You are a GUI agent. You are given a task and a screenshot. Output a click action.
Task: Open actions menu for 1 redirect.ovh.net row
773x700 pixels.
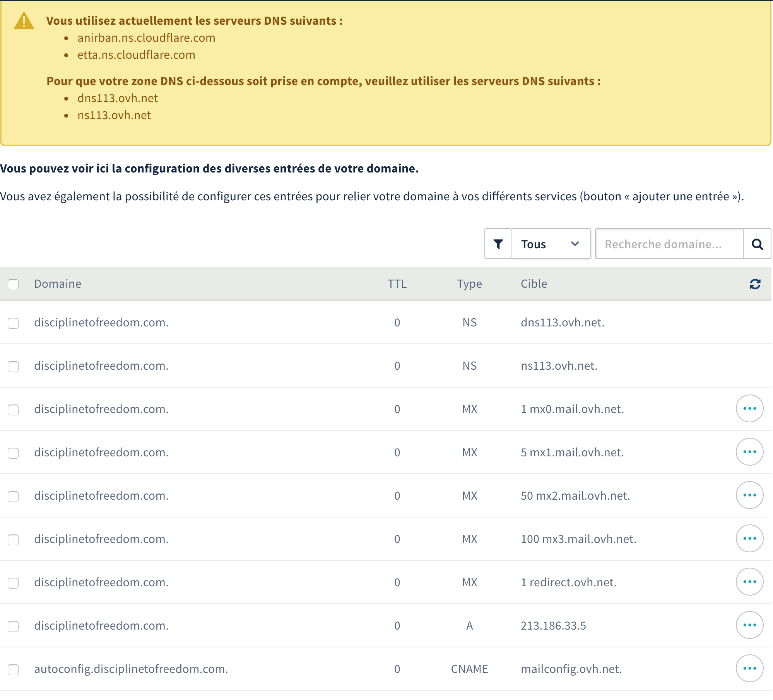click(x=749, y=582)
